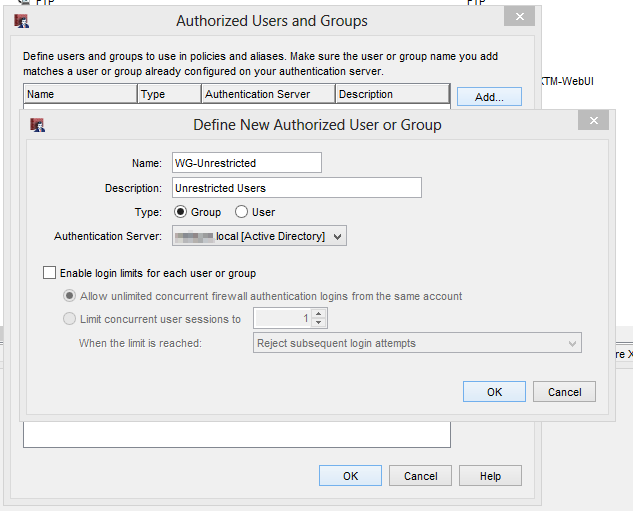This screenshot has height=511, width=633.
Task: Increase concurrent sessions with the up arrow
Action: [319, 314]
